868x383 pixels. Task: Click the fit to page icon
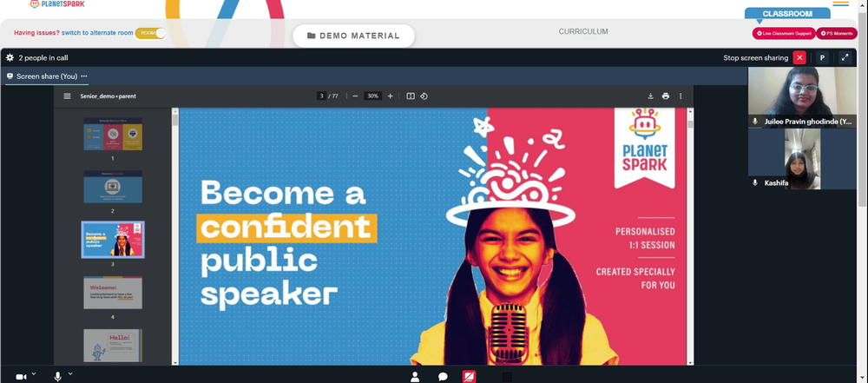[411, 96]
